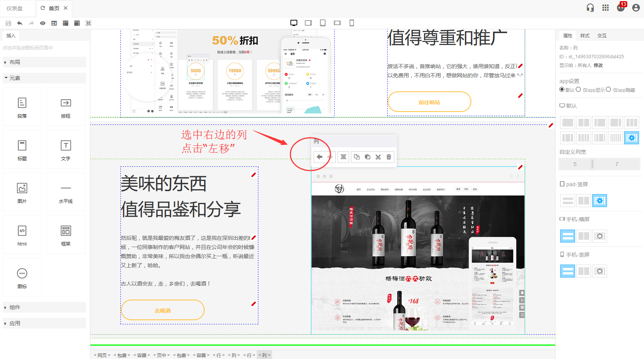The image size is (644, 359).
Task: Click the copy icon in column toolbar
Action: [357, 157]
